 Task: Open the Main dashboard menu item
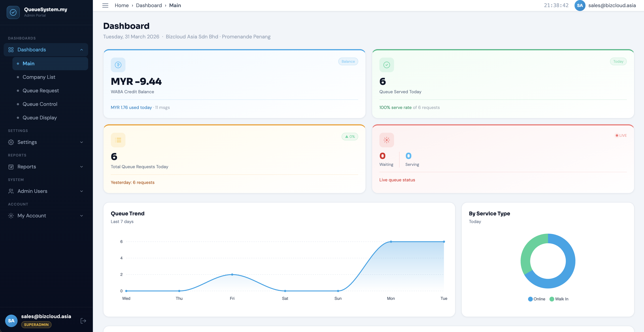tap(50, 63)
